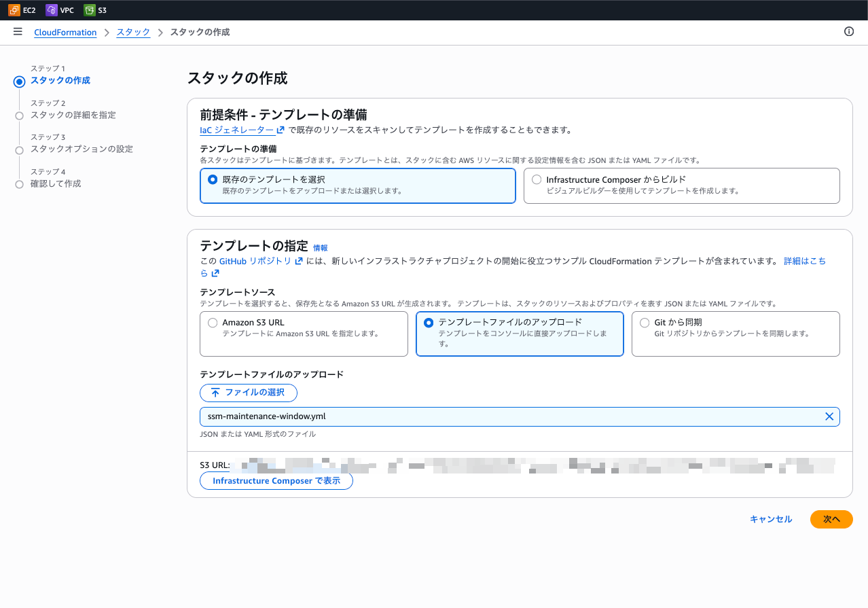The width and height of the screenshot is (868, 608).
Task: Clear the ssm-maintenance-window.yml file with X icon
Action: click(x=829, y=416)
